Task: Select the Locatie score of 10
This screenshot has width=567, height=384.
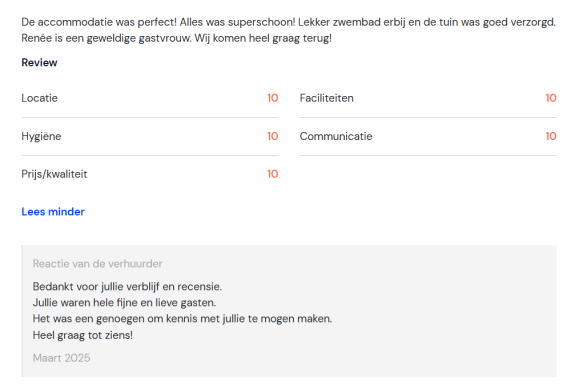Action: (273, 98)
